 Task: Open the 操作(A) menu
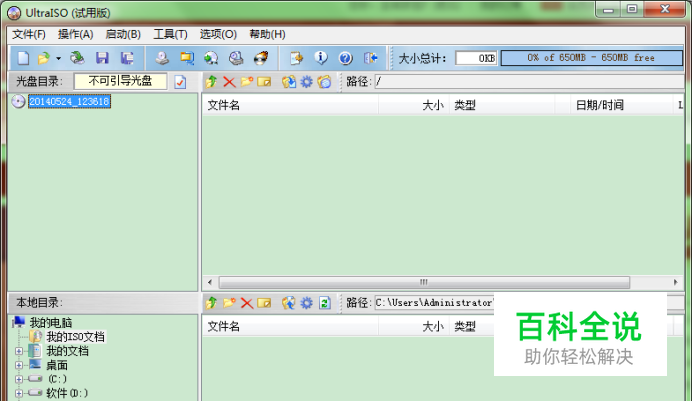pyautogui.click(x=75, y=34)
